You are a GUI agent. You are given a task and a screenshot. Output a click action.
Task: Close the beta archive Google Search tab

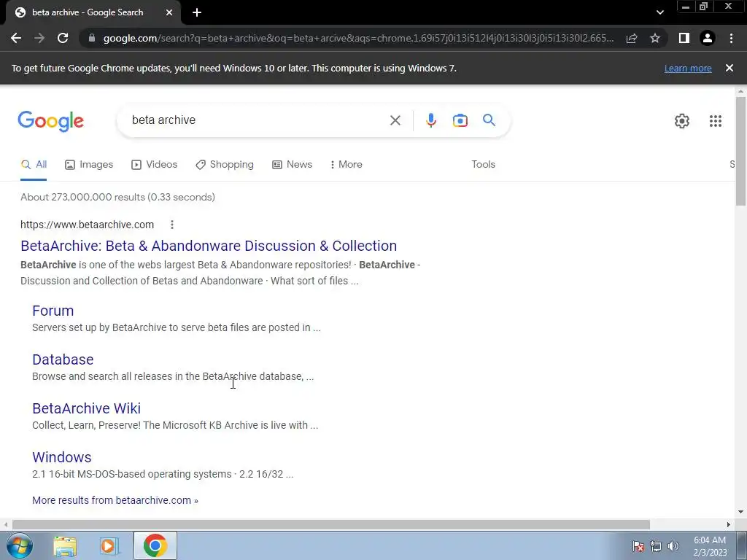coord(169,12)
